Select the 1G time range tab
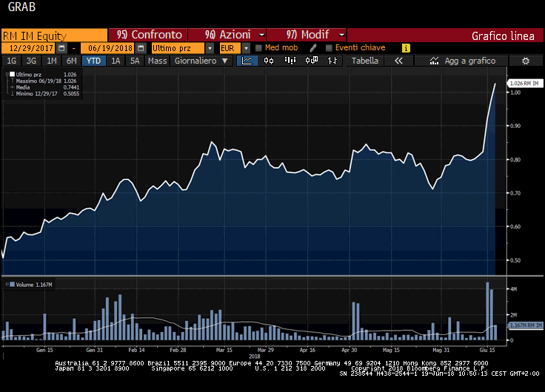The width and height of the screenshot is (545, 392). 11,61
